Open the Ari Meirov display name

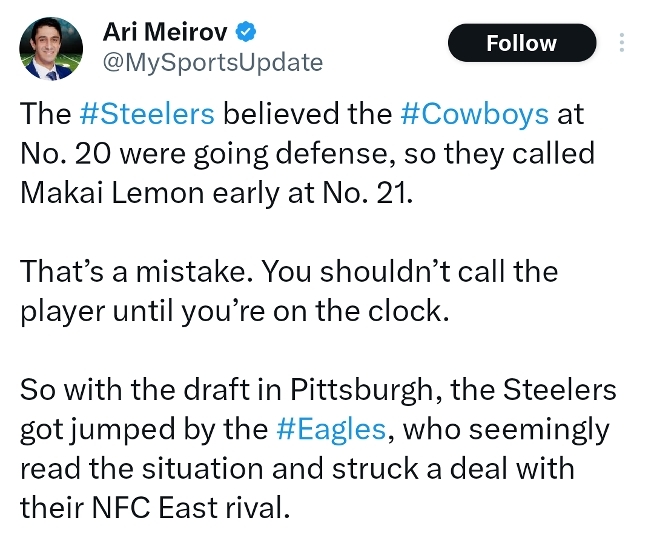[165, 32]
